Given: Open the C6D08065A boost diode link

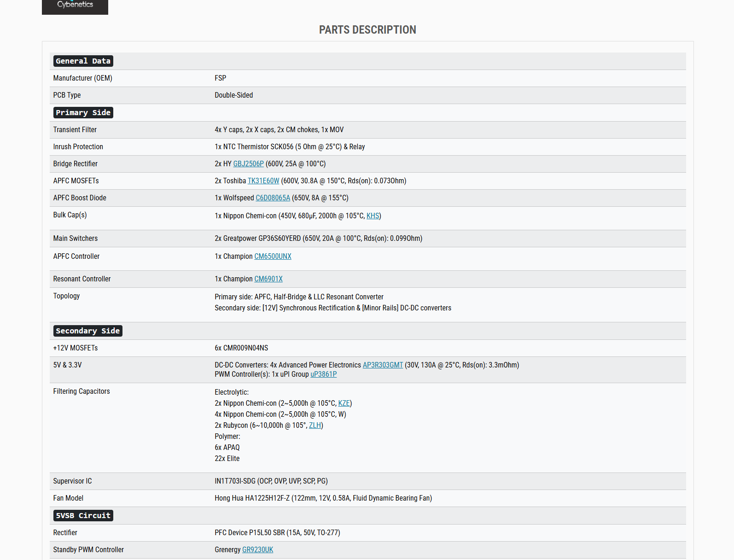Looking at the screenshot, I should click(273, 198).
